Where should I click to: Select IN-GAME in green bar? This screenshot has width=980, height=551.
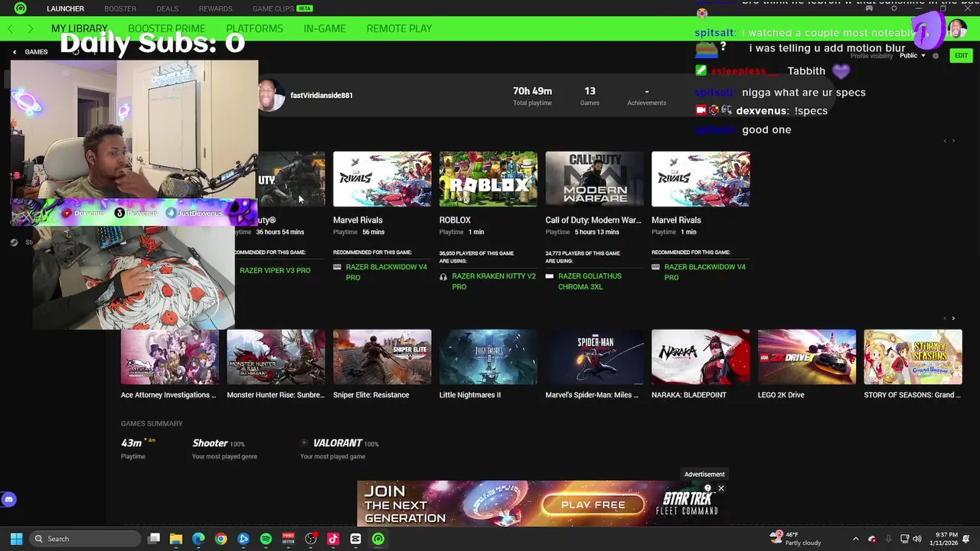coord(325,28)
